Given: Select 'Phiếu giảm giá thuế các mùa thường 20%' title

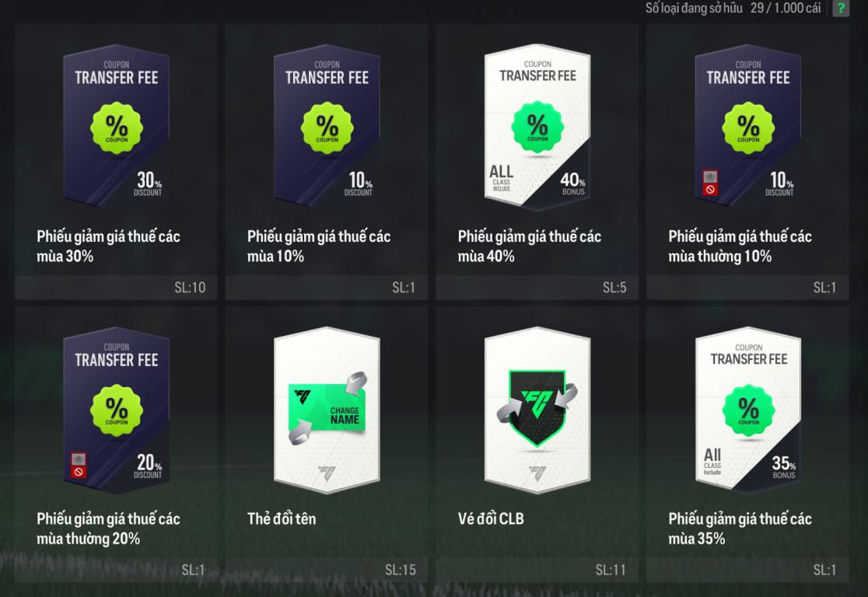Looking at the screenshot, I should (109, 529).
